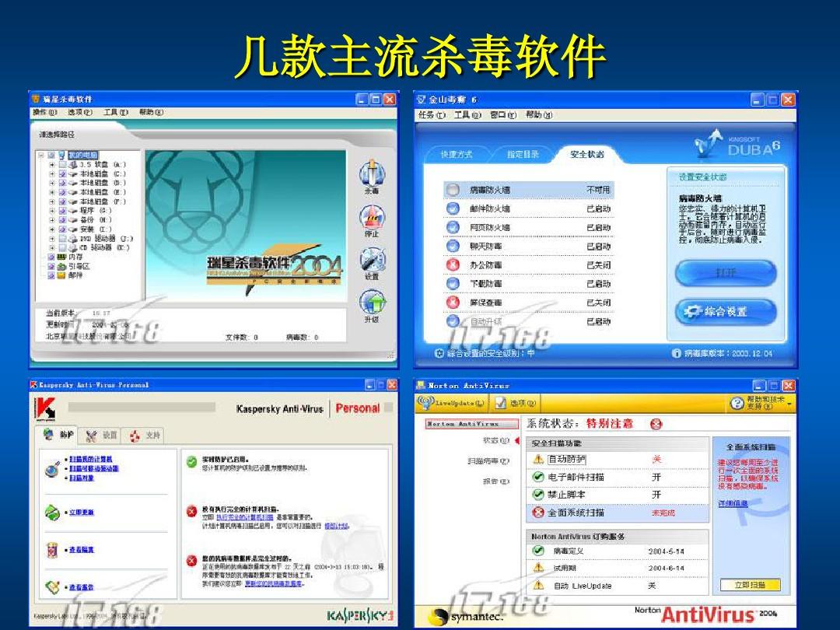Click the 自动防护 warning triangle icon in Norton
Image resolution: width=840 pixels, height=630 pixels.
point(538,459)
